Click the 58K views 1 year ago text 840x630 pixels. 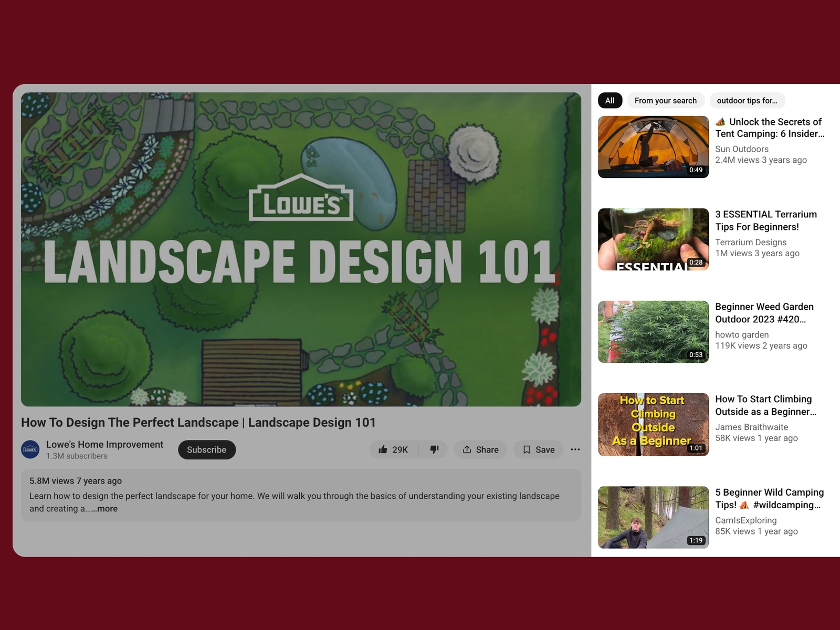coord(757,438)
